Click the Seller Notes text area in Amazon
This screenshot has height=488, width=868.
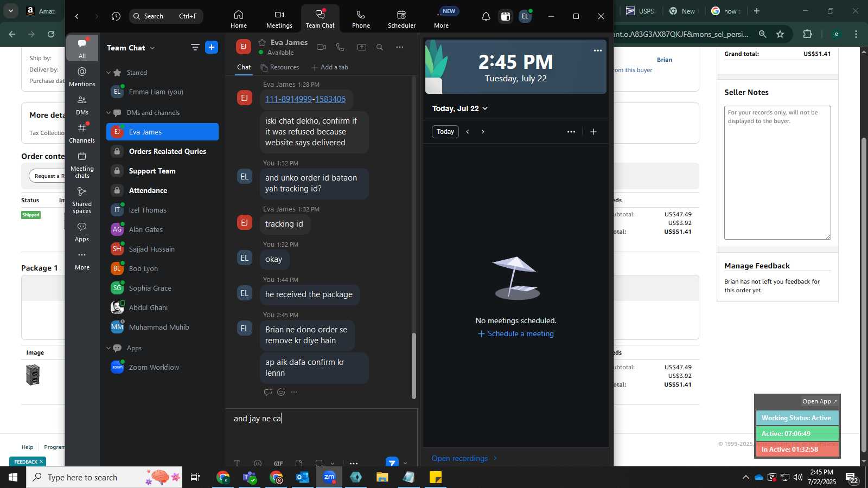(x=777, y=172)
